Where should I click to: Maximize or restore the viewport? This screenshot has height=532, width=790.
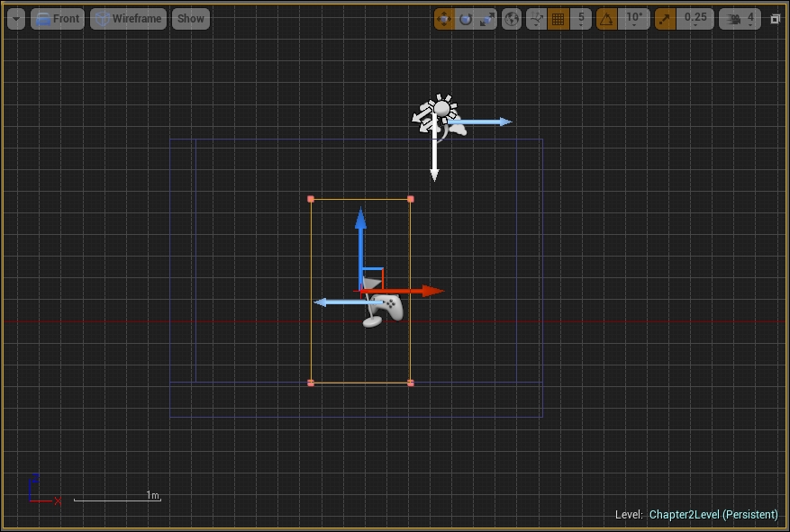coord(776,19)
